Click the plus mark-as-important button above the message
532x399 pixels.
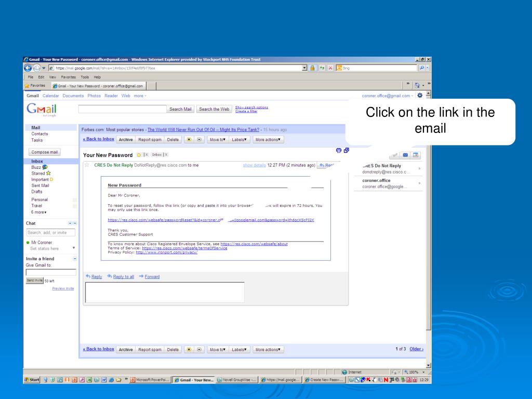189,139
